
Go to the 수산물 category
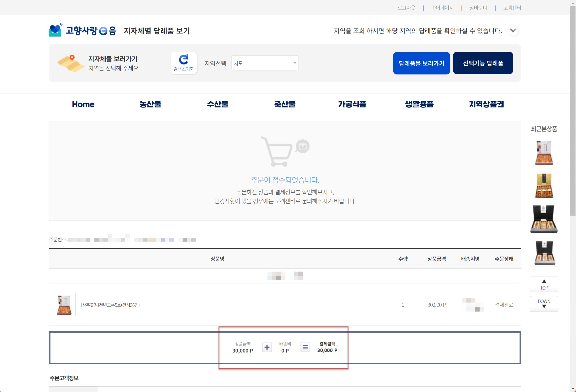coord(217,104)
